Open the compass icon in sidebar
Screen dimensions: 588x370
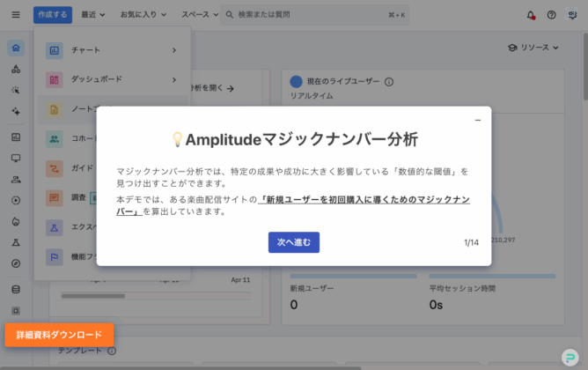16,263
